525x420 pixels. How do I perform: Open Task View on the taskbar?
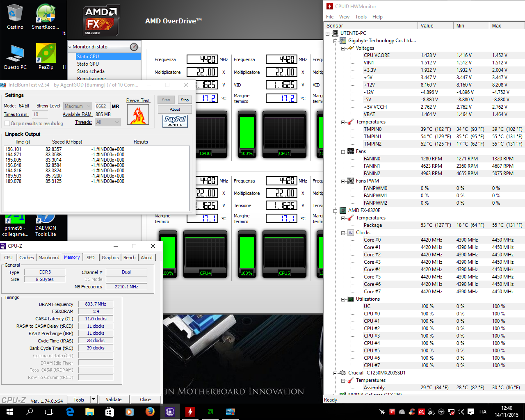point(49,412)
